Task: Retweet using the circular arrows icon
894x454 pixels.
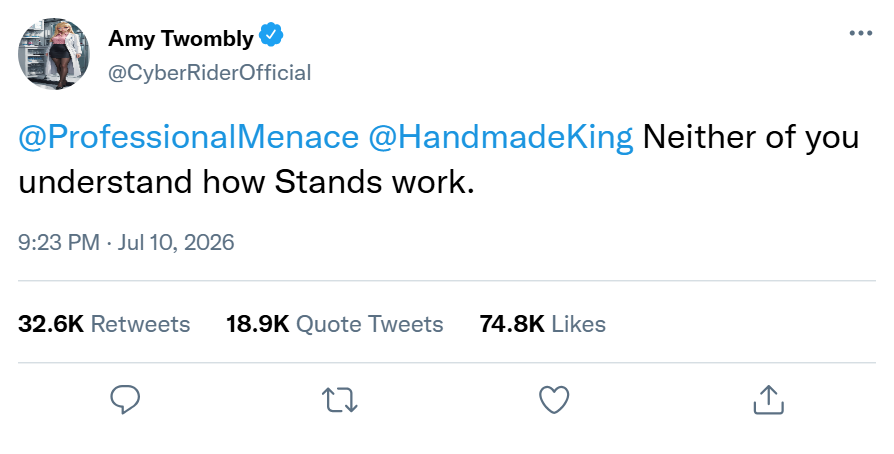Action: click(x=340, y=400)
